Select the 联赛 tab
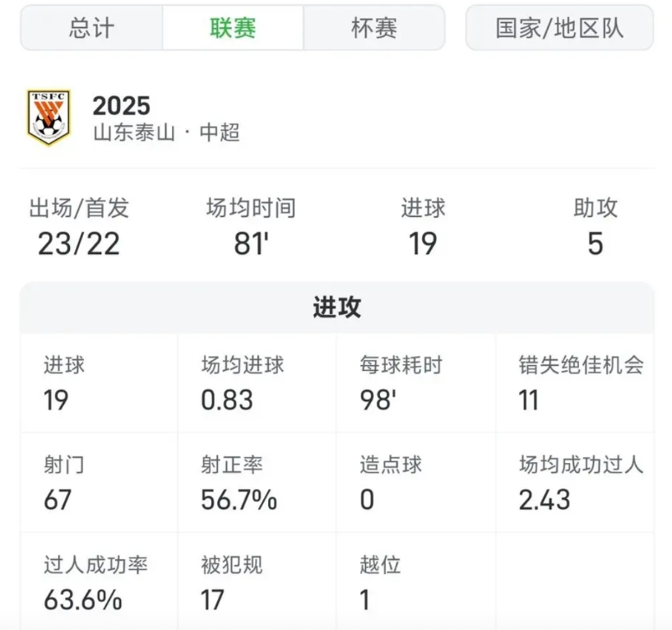This screenshot has width=672, height=630. point(233,28)
